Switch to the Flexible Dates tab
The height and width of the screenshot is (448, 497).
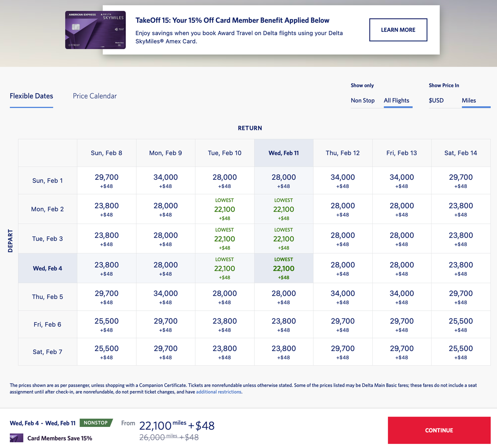tap(31, 96)
